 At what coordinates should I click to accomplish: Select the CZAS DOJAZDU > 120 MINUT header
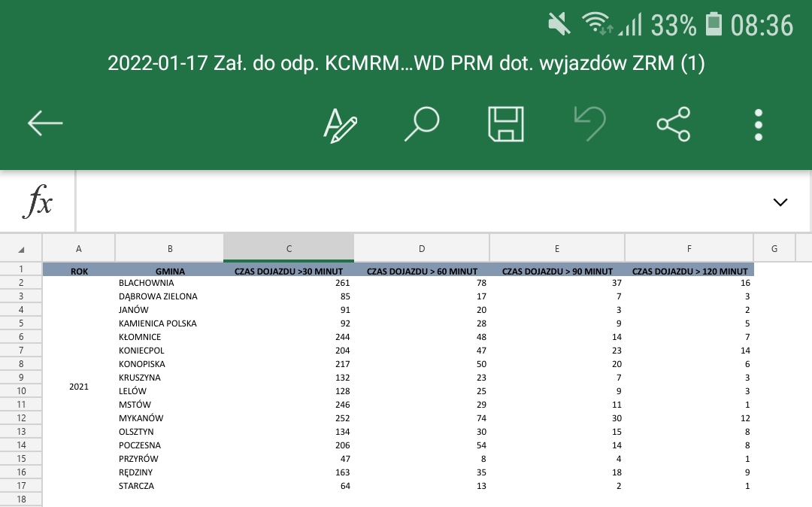coord(689,271)
